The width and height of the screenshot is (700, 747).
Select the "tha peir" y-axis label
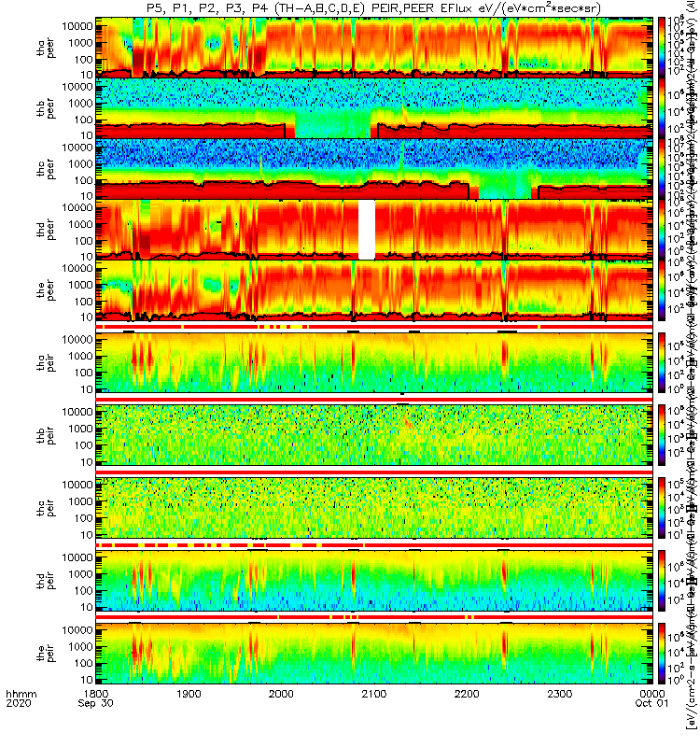tap(46, 362)
